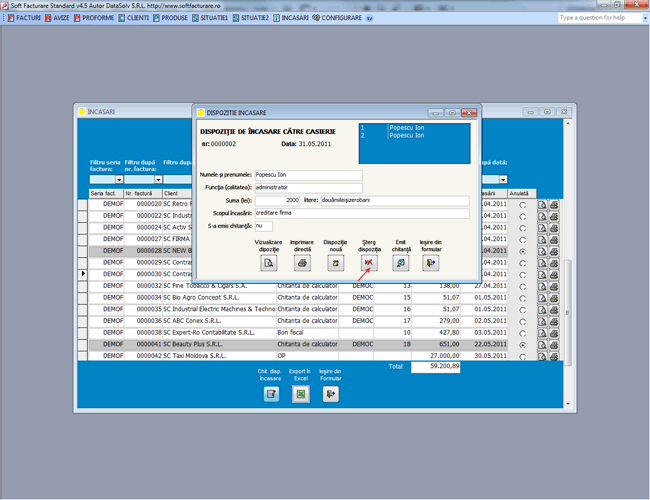
Task: Open the PROFORME menu
Action: coord(94,18)
